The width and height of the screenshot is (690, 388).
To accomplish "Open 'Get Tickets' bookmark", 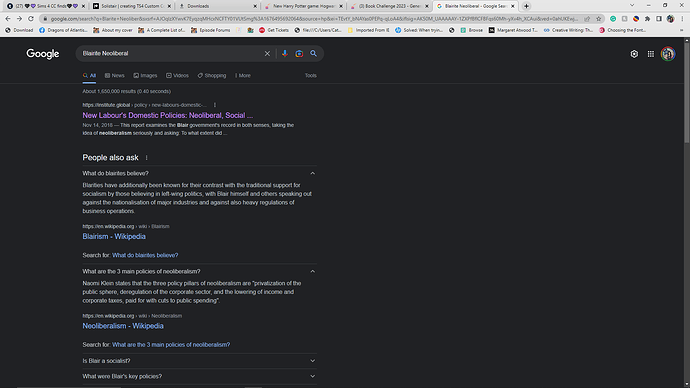I will [274, 30].
